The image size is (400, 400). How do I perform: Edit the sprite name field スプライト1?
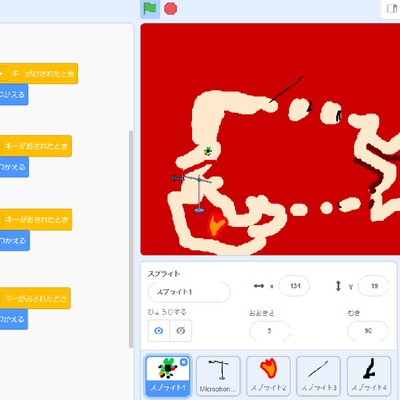[x=189, y=292]
